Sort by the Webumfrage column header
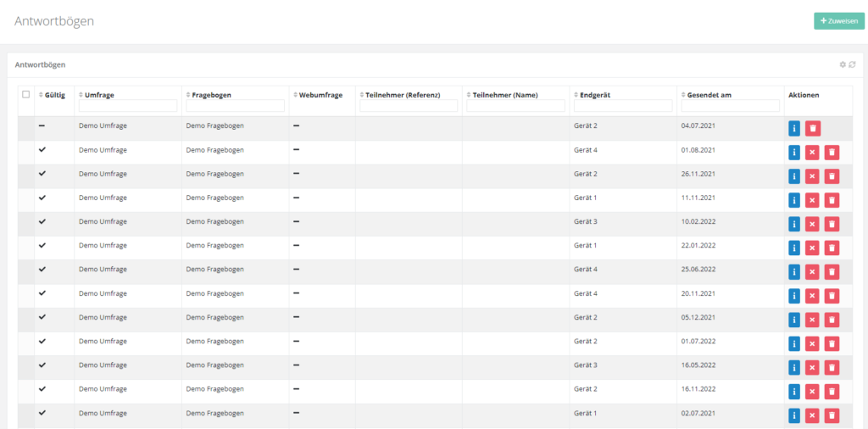The height and width of the screenshot is (429, 868). coord(320,95)
